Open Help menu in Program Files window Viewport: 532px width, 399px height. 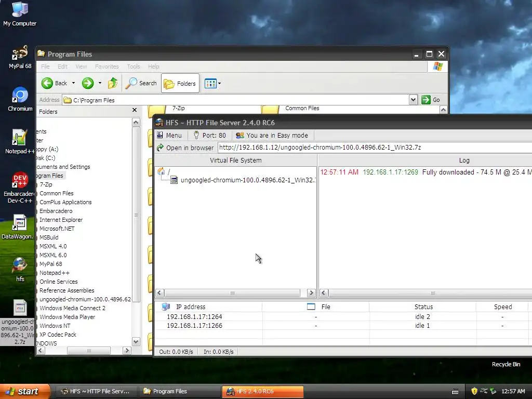pos(153,66)
